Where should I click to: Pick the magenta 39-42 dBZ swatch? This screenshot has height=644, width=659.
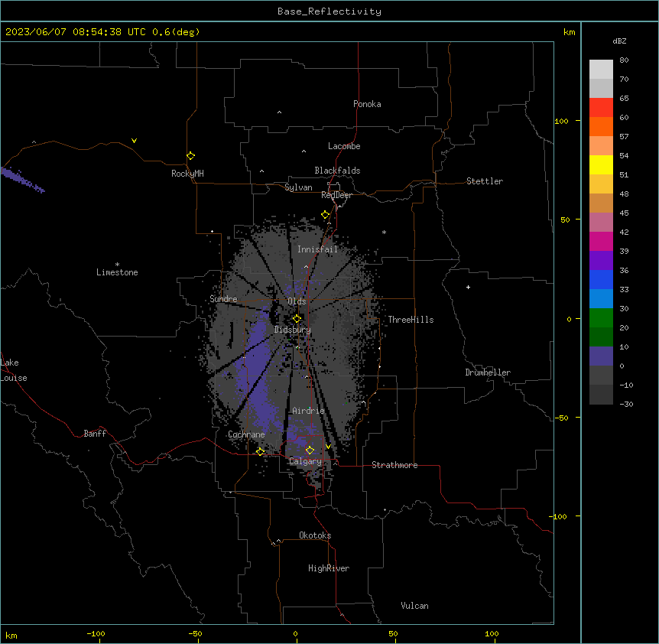tap(601, 241)
